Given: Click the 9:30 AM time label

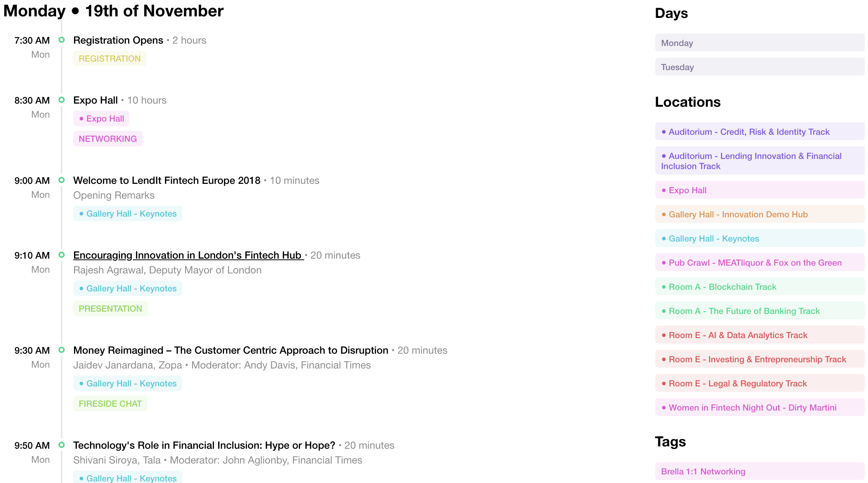Looking at the screenshot, I should [x=32, y=351].
